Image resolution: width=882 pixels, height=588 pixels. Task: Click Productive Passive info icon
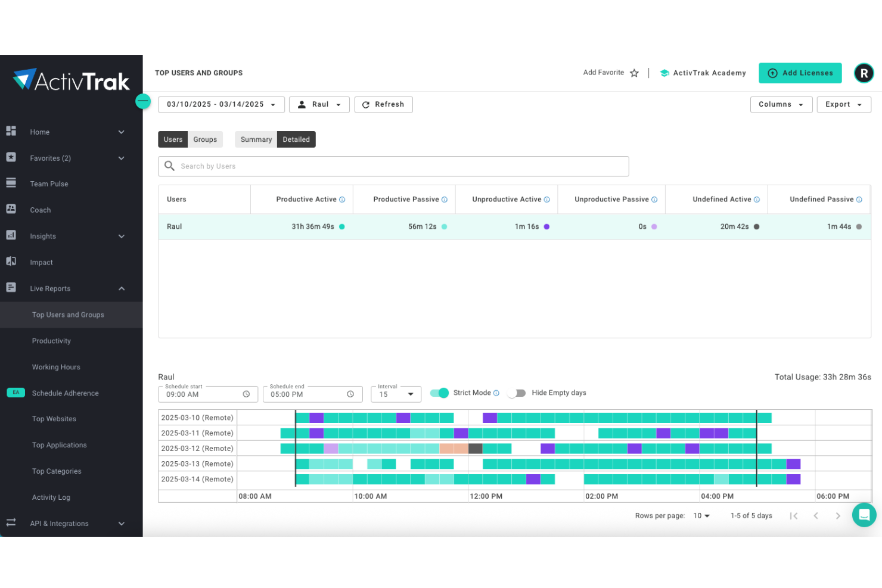click(445, 200)
